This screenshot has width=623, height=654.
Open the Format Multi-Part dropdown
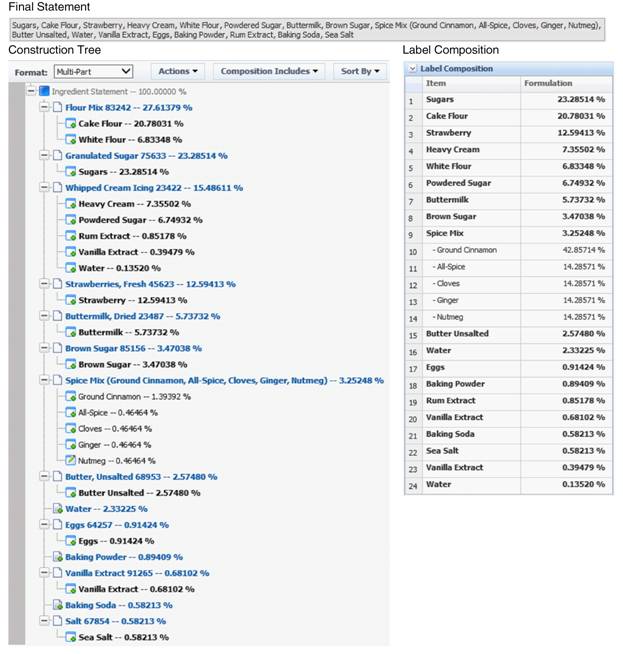coord(93,72)
